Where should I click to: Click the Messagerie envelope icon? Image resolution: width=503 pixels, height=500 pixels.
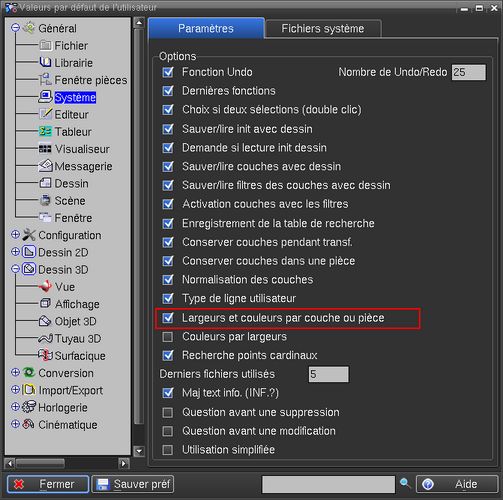click(46, 166)
